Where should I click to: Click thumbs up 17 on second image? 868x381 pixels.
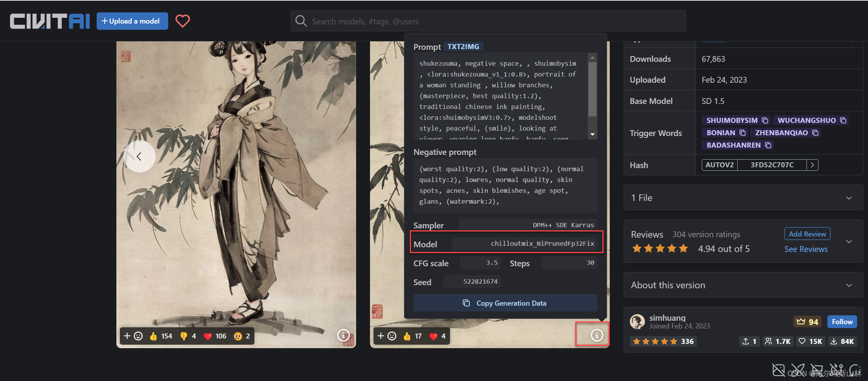413,336
